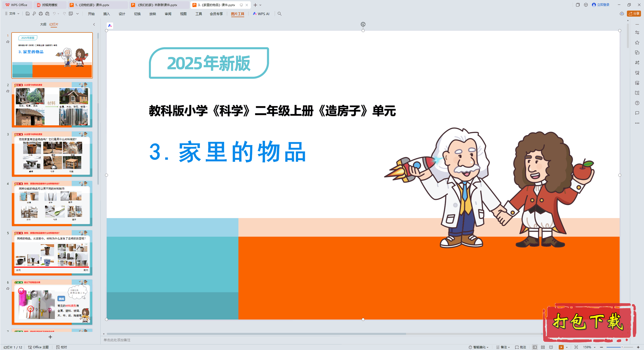Collapse the slide panel with the left chevron
The width and height of the screenshot is (644, 350).
94,24
